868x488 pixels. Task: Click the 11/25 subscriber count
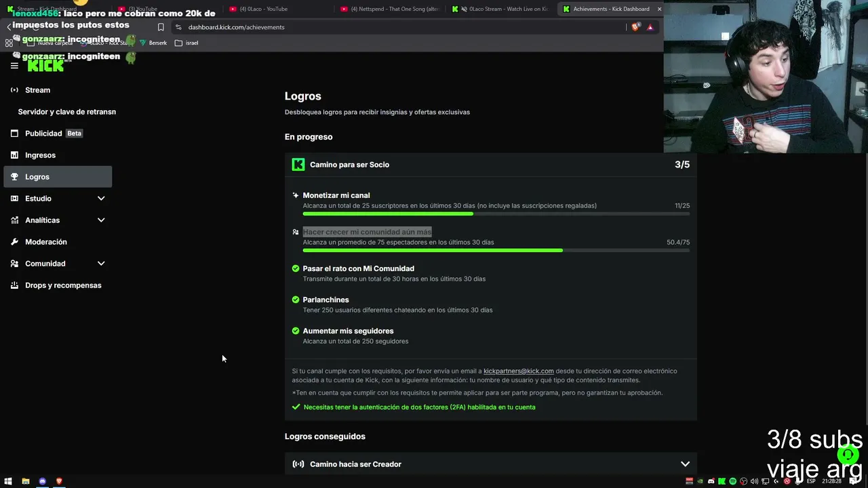pos(682,205)
